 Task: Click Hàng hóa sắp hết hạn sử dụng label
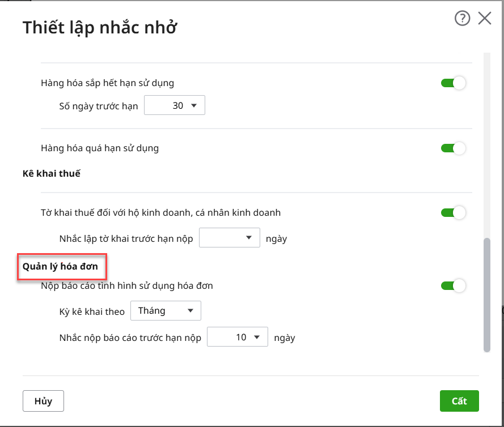107,83
